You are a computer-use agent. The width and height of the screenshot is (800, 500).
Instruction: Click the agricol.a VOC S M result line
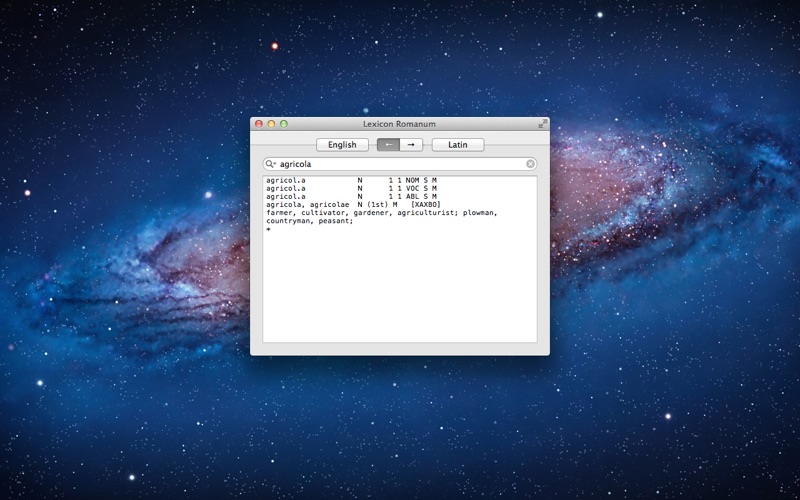(x=351, y=189)
